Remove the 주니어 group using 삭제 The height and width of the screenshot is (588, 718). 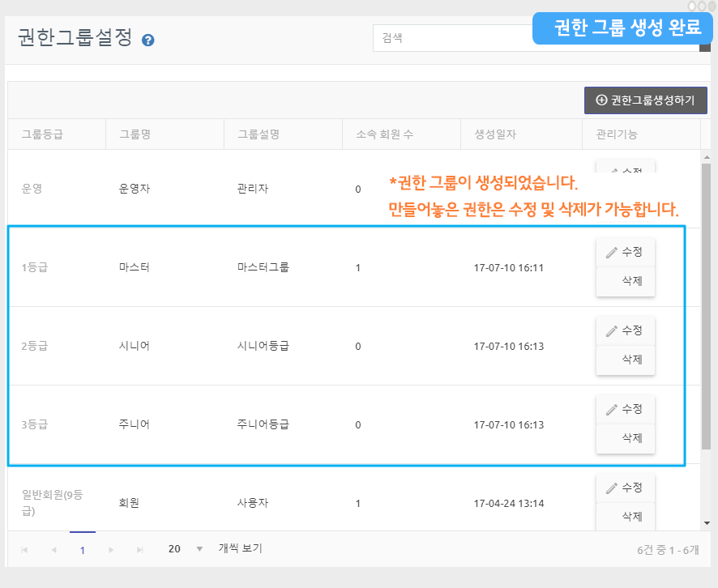pyautogui.click(x=625, y=438)
